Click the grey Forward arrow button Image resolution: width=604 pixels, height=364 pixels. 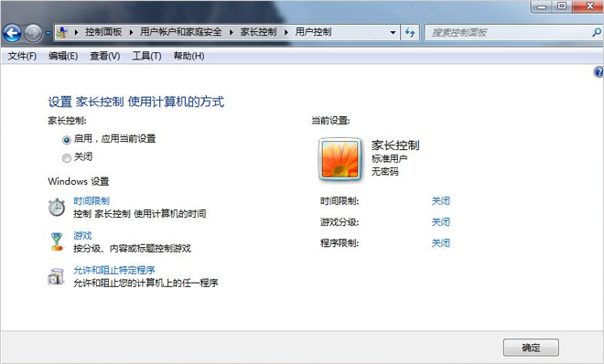[x=33, y=33]
